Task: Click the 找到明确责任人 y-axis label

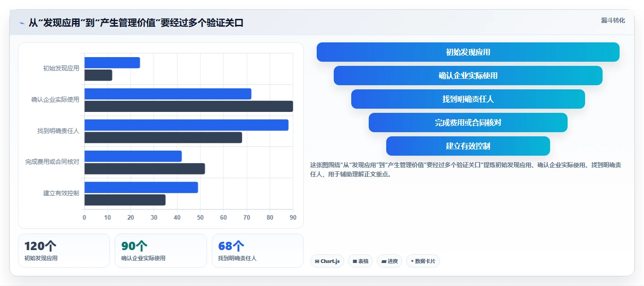Action: [x=58, y=131]
